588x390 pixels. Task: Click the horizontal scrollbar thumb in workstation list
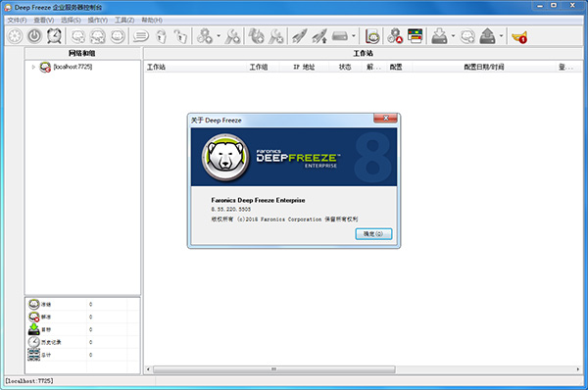click(274, 369)
